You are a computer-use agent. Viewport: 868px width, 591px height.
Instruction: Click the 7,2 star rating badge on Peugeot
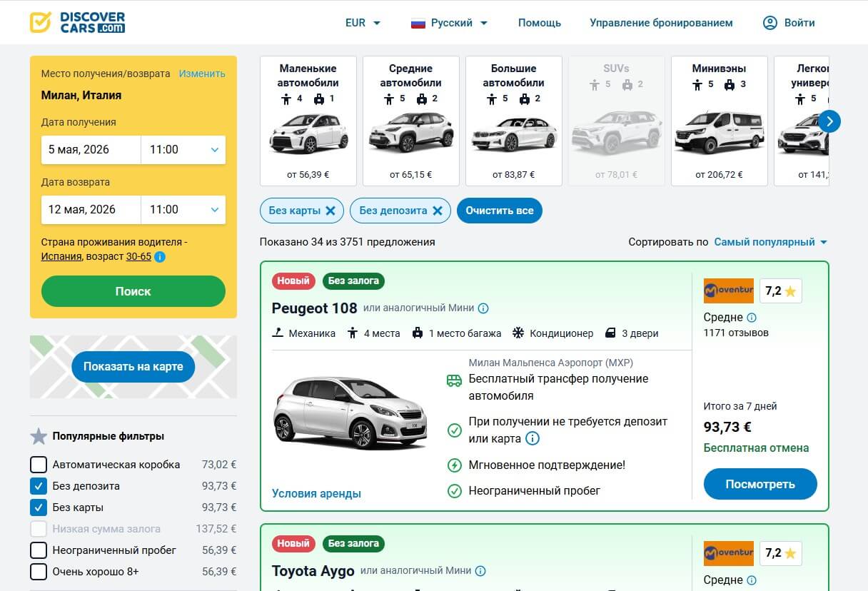point(780,291)
